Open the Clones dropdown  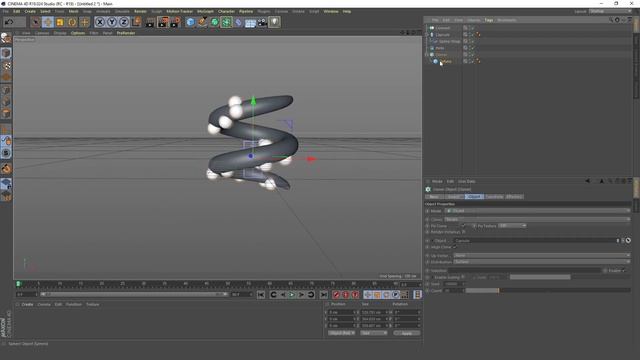[x=537, y=220]
